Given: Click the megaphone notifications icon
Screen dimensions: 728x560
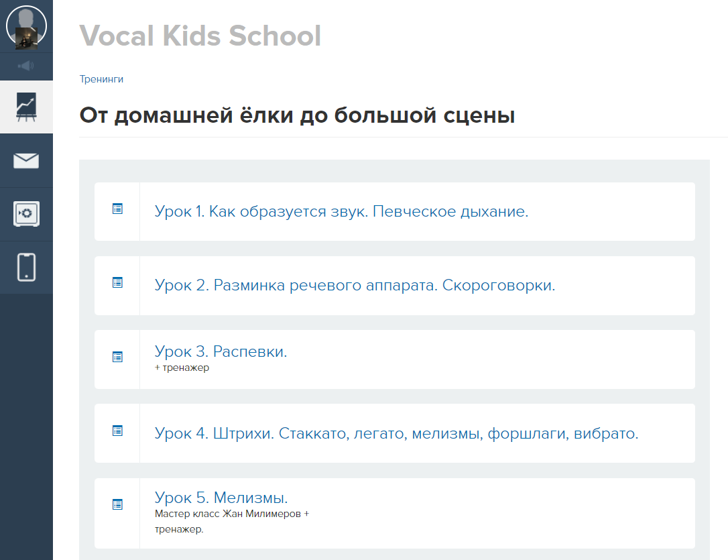Looking at the screenshot, I should pyautogui.click(x=26, y=66).
